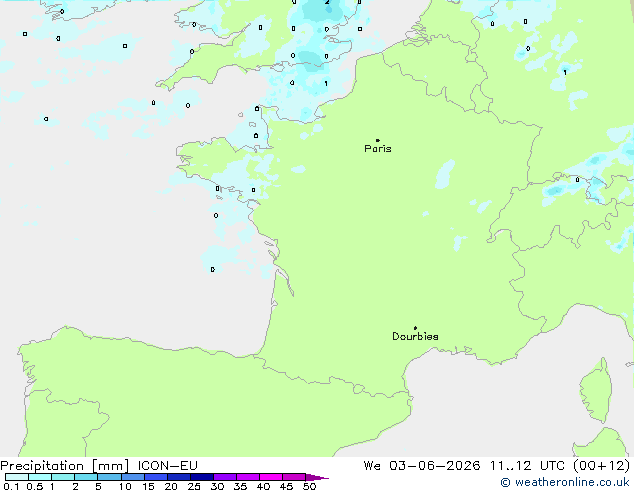
Task: Click the 20 legend scale value
Action: [x=171, y=486]
